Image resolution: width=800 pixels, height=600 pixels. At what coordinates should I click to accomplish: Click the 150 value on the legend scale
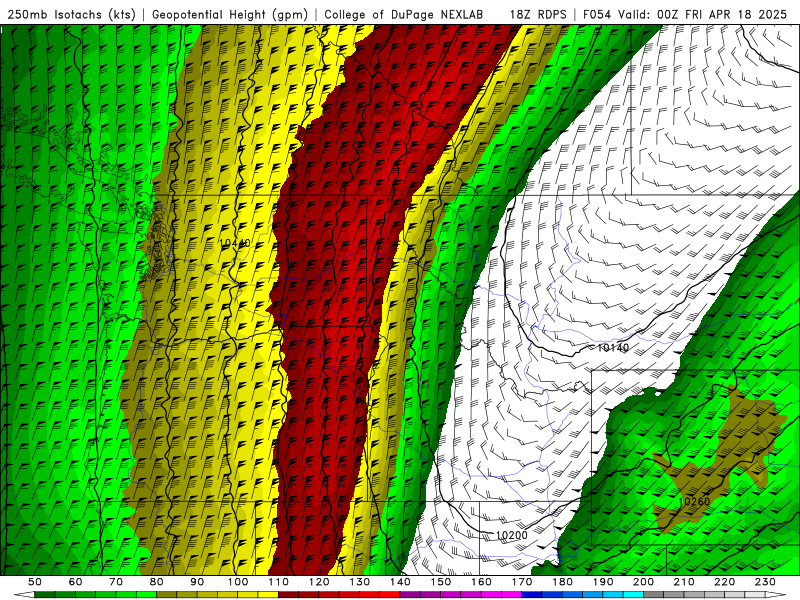click(441, 582)
